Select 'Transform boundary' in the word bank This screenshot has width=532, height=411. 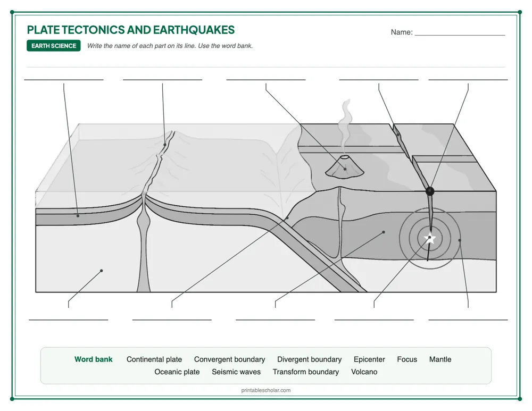306,372
